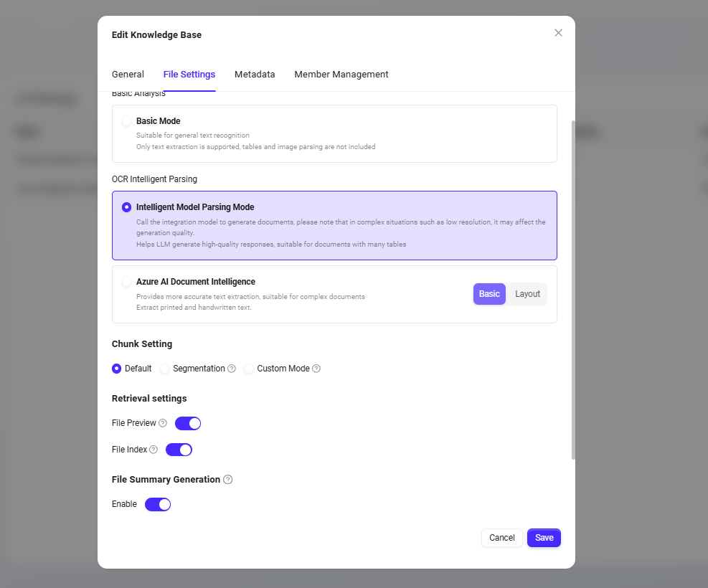Screen dimensions: 708x588
Task: Click the Save button
Action: tap(544, 538)
